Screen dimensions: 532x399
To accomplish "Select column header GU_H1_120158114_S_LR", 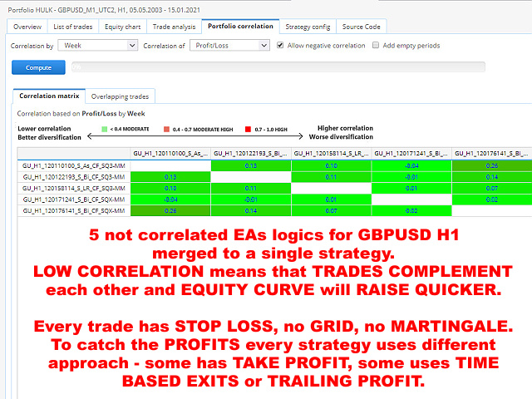I will (331, 154).
